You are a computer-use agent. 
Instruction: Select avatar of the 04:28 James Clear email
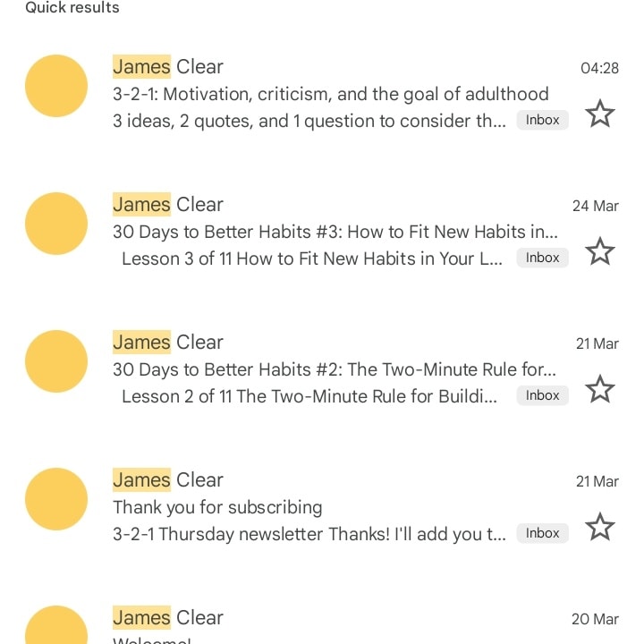click(56, 86)
